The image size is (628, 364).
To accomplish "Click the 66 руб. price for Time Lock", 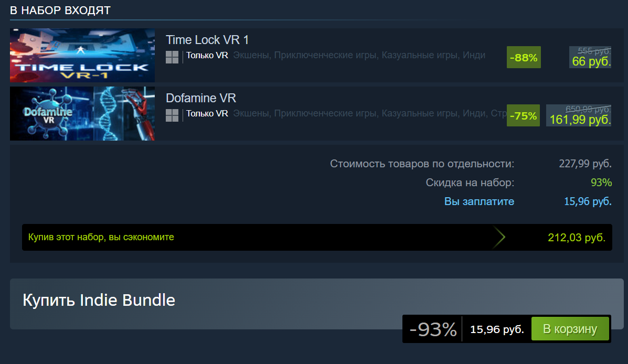I will pyautogui.click(x=591, y=61).
